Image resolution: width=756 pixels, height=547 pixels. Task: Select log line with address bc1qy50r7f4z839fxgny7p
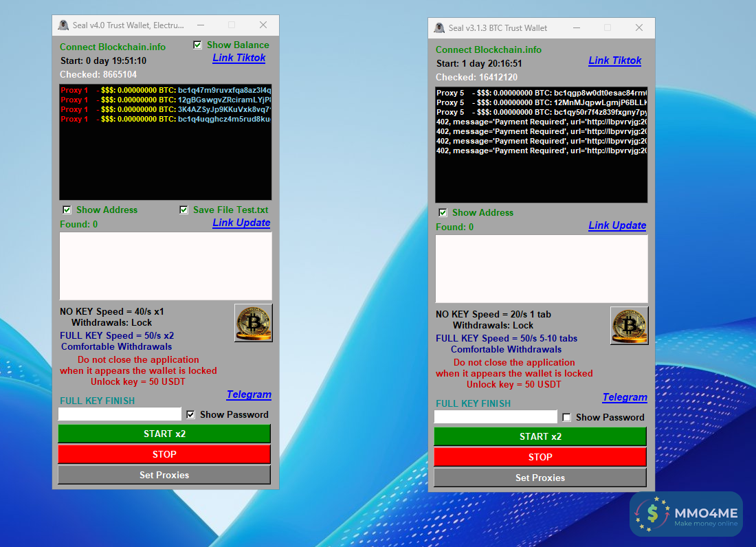click(x=542, y=112)
